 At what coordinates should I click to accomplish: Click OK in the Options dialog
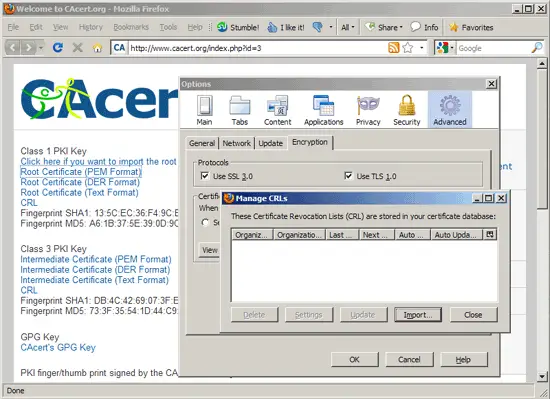(355, 359)
